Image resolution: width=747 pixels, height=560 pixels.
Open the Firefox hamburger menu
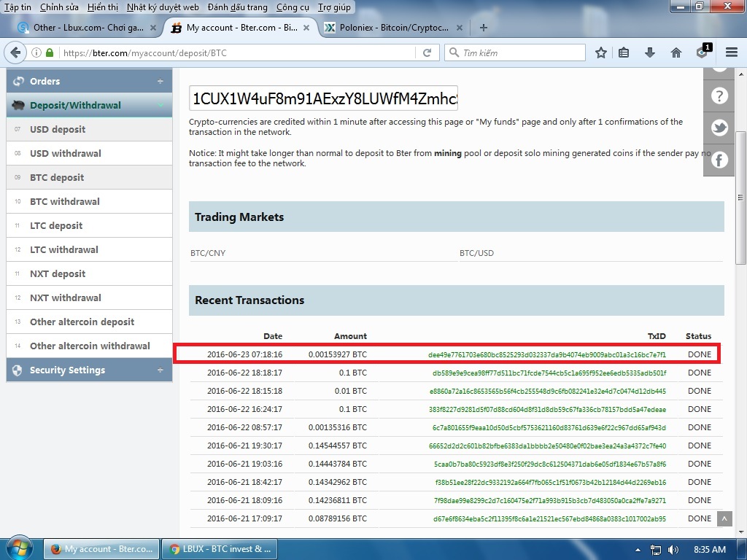pyautogui.click(x=731, y=52)
